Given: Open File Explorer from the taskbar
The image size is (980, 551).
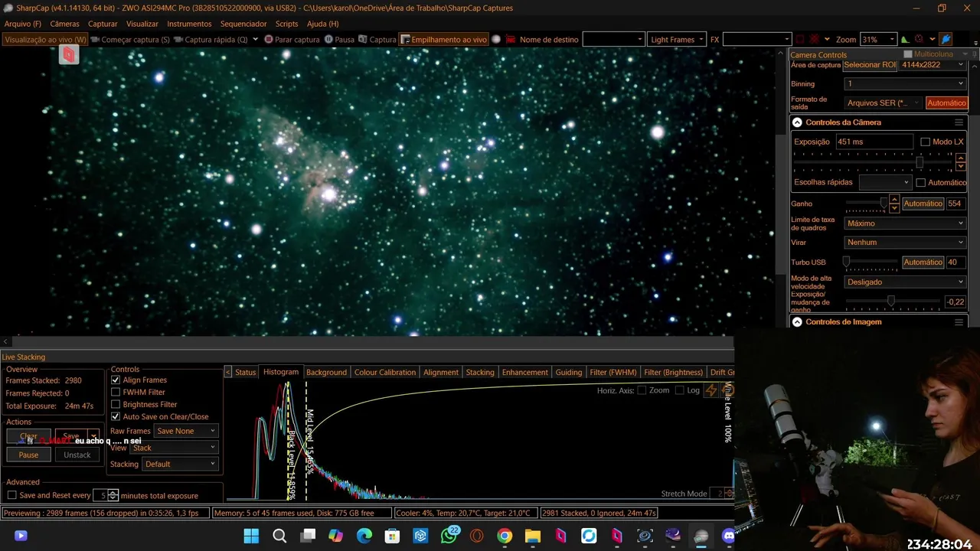Looking at the screenshot, I should click(x=533, y=536).
